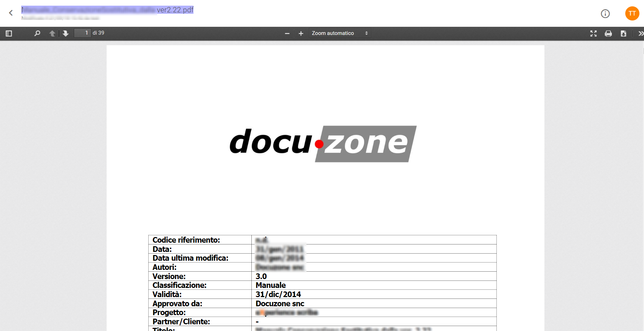The width and height of the screenshot is (644, 331).
Task: Select the 'Versione:' label
Action: pyautogui.click(x=169, y=276)
